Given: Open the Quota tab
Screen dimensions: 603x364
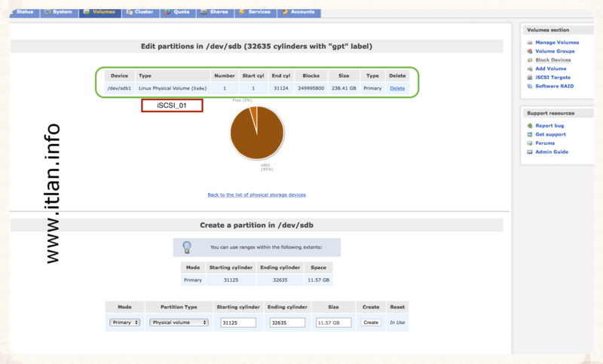Looking at the screenshot, I should [178, 12].
